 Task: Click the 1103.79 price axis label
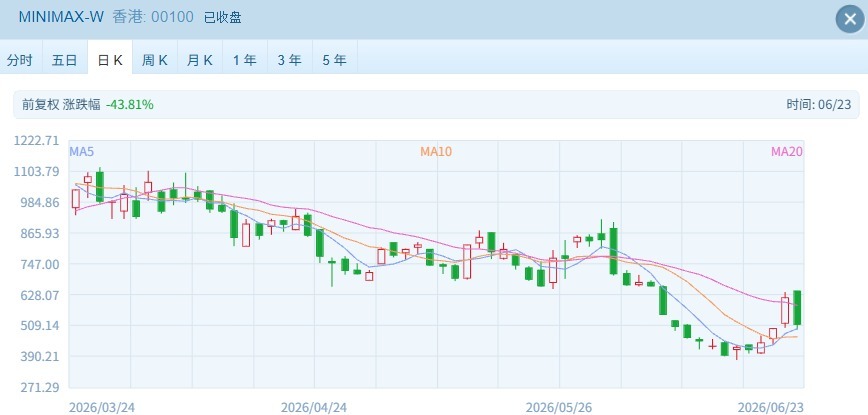(x=35, y=172)
